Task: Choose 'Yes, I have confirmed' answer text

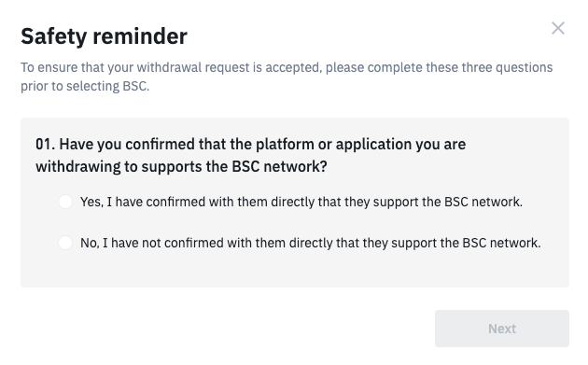Action: pos(301,202)
